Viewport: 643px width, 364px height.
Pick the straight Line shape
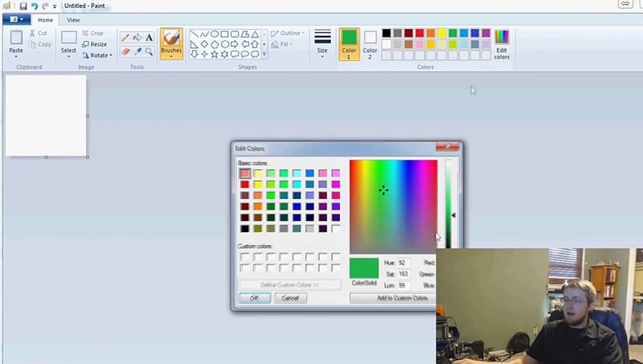coord(194,34)
